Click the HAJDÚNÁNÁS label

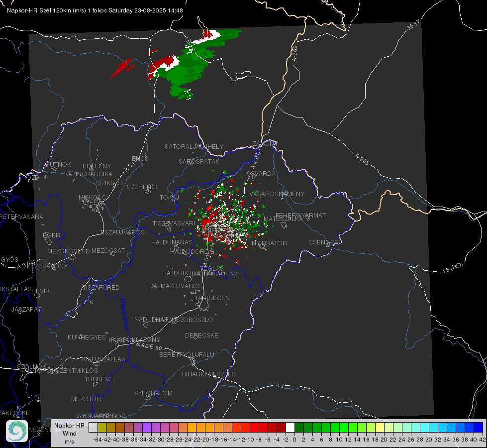pos(172,242)
